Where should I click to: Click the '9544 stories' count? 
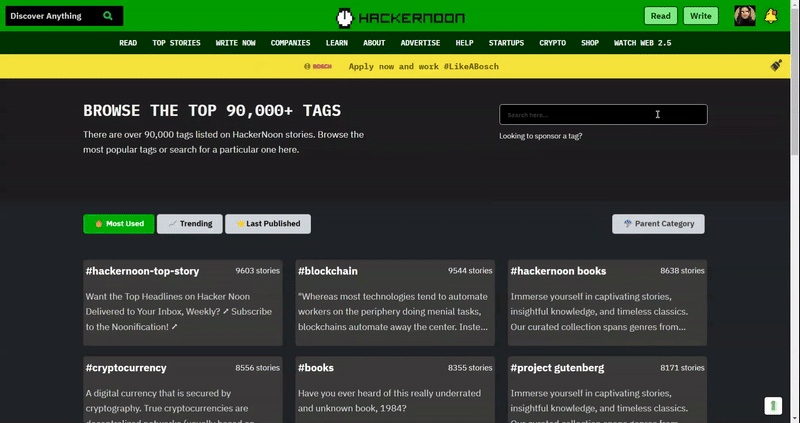(470, 271)
